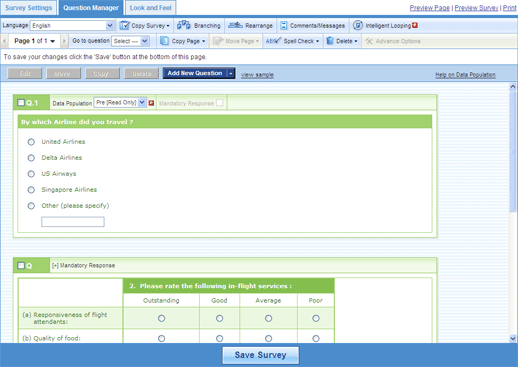518x367 pixels.
Task: Click the Add New Question button
Action: click(195, 73)
